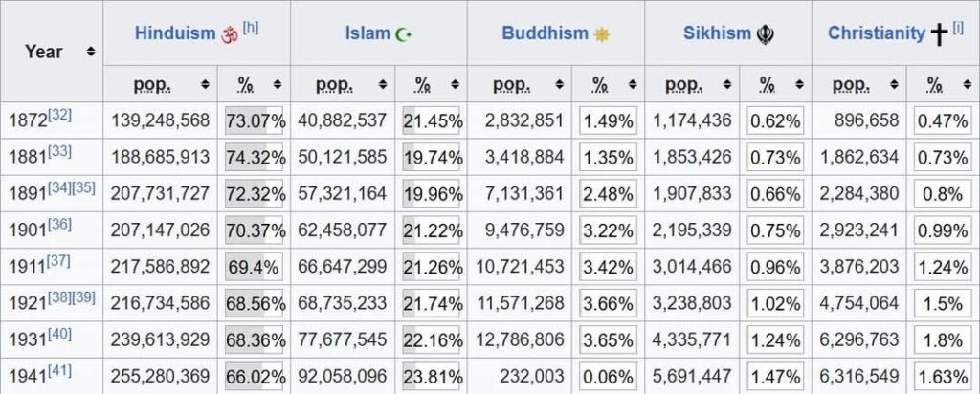Viewport: 980px width, 394px height.
Task: Sort by Sikhism percentage arrows
Action: 800,84
